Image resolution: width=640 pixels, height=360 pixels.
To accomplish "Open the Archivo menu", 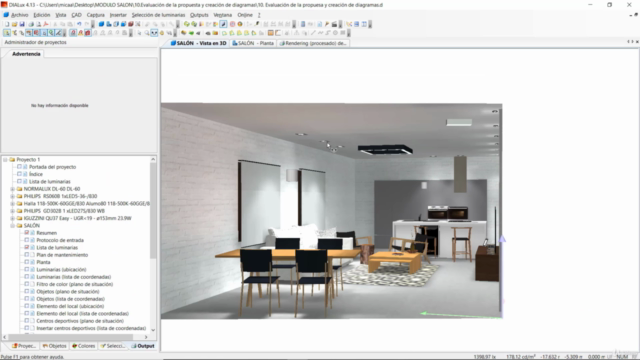I will (20, 15).
